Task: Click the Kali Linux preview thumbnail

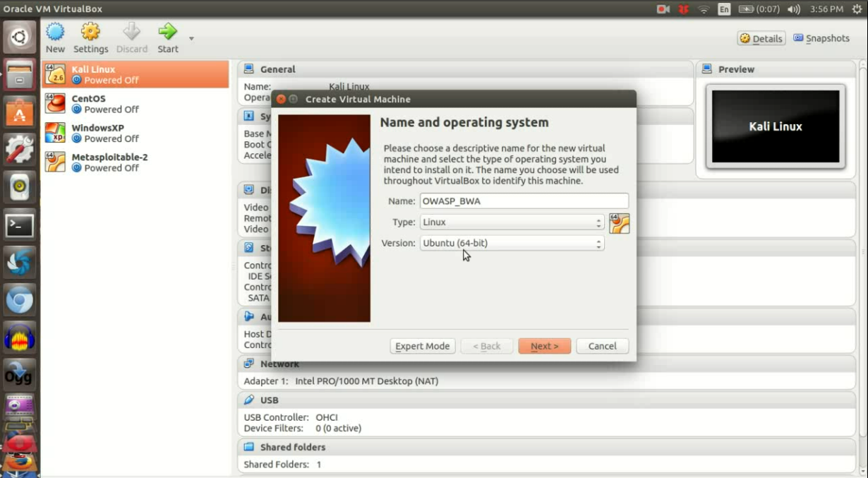Action: click(x=776, y=126)
